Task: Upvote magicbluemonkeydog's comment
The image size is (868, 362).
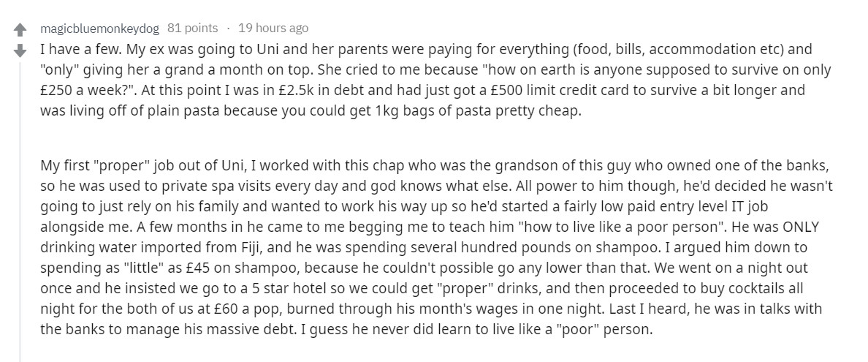Action: [x=20, y=29]
